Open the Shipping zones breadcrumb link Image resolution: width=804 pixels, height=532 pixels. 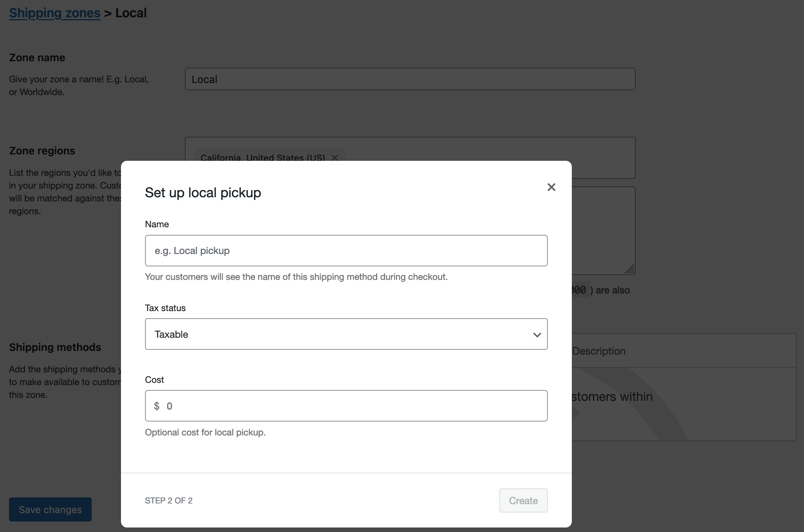point(54,12)
